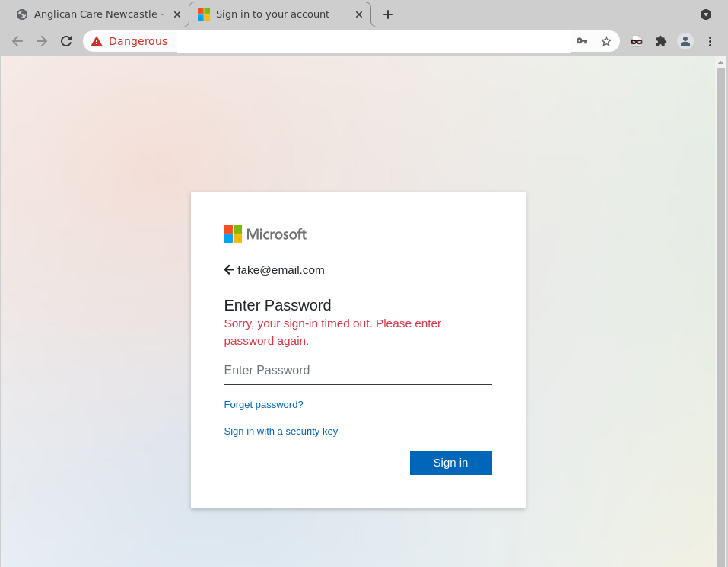
Task: Click the grayed forward navigation arrow
Action: coord(41,41)
